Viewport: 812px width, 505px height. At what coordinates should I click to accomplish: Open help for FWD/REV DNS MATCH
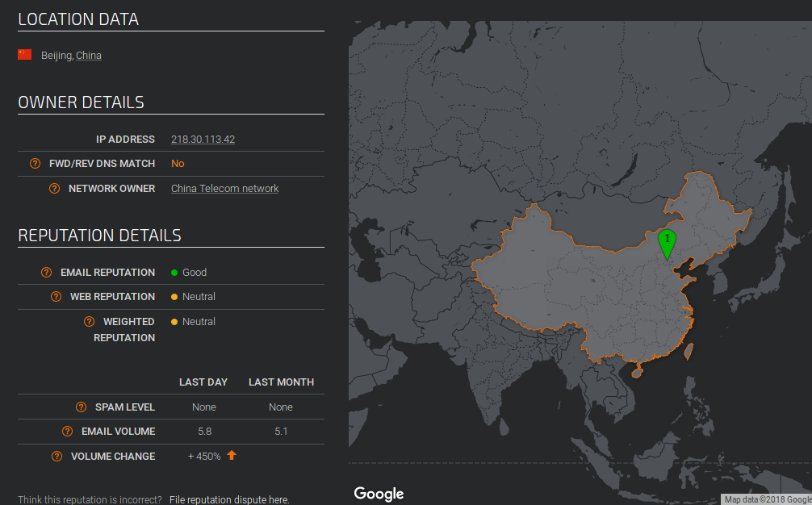(35, 163)
